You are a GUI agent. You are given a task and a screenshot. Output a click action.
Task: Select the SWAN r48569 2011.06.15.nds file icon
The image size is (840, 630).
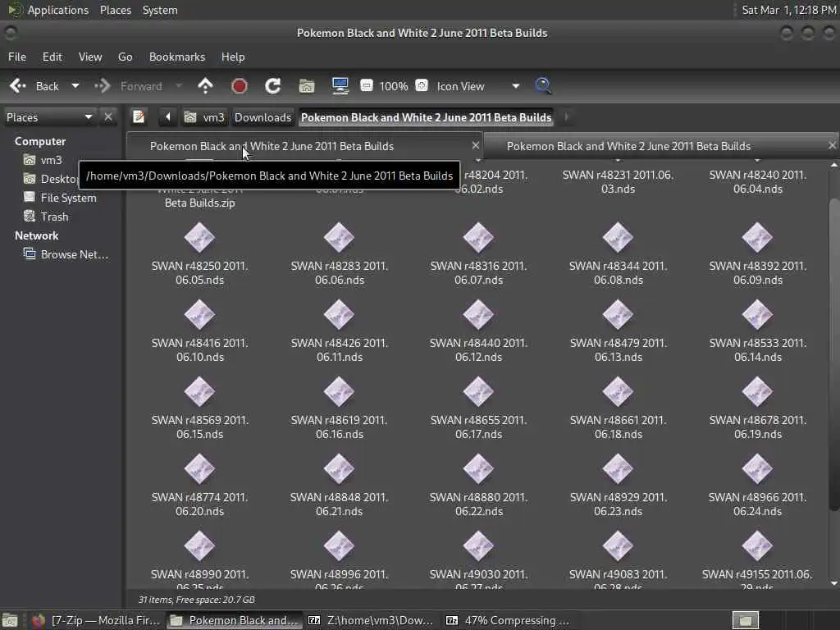(199, 391)
